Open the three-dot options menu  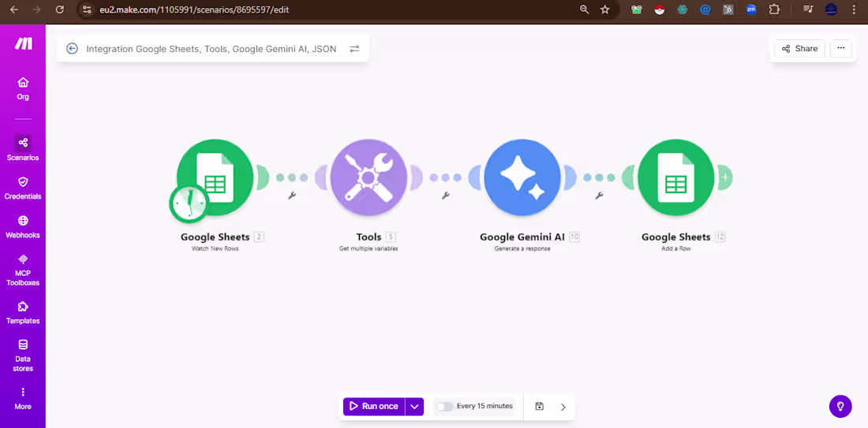tap(841, 48)
